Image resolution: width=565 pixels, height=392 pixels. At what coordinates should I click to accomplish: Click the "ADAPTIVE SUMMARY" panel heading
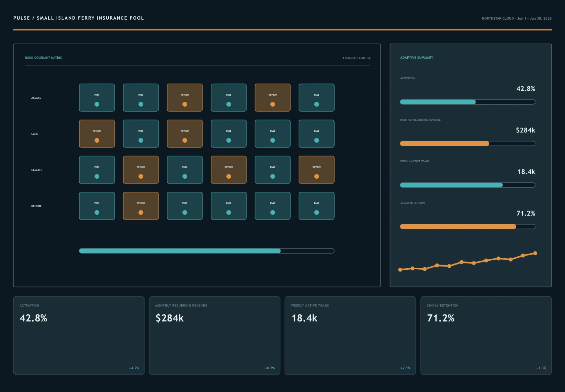(417, 58)
